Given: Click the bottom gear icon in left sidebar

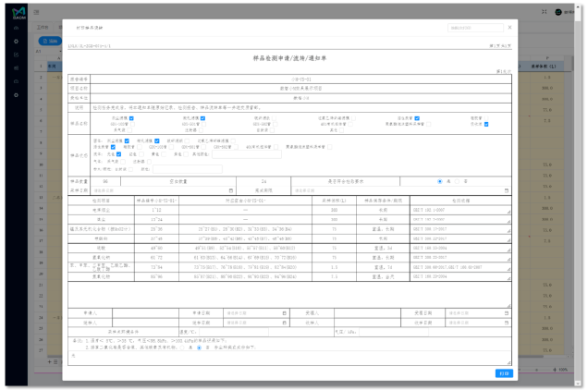Looking at the screenshot, I should pos(15,95).
